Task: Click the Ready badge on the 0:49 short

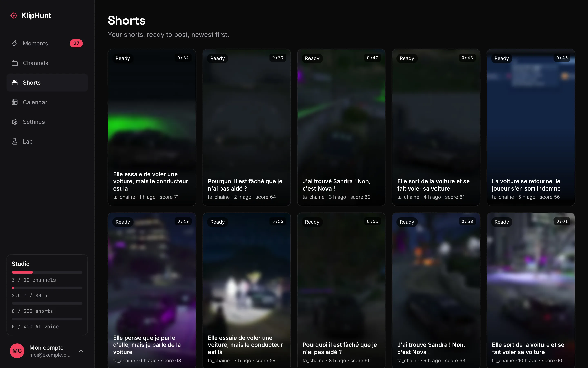Action: click(x=123, y=222)
